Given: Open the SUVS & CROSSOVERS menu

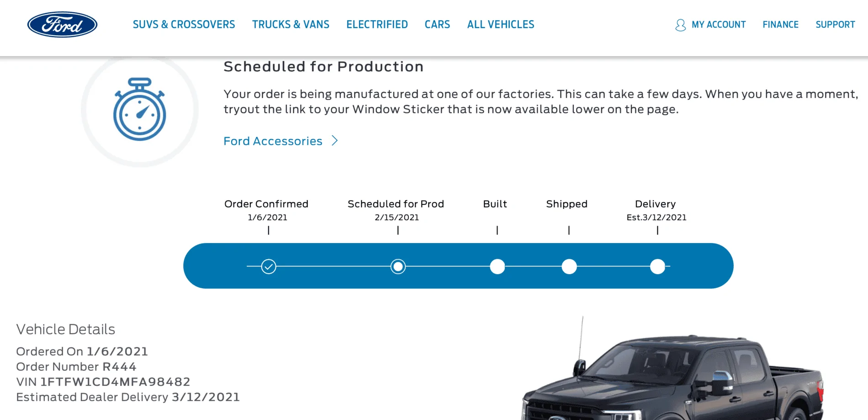Looking at the screenshot, I should pyautogui.click(x=184, y=24).
